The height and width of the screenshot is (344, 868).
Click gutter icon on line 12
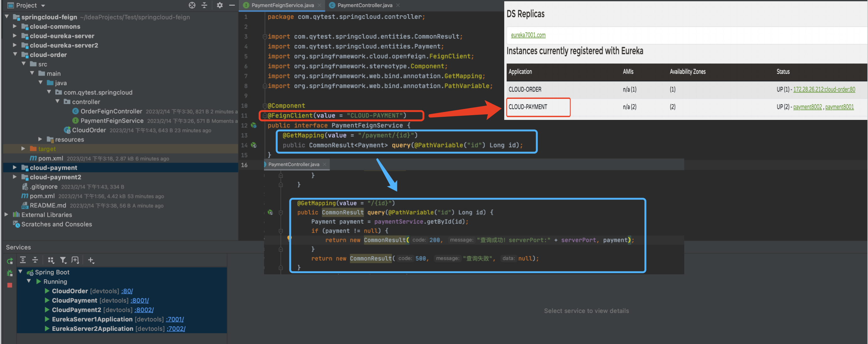[x=254, y=126]
